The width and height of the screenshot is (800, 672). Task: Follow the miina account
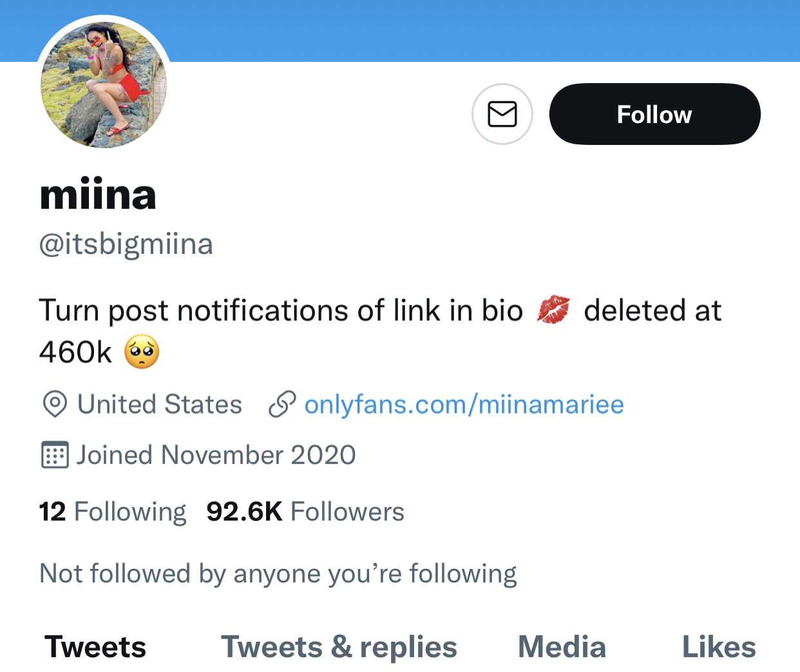click(654, 114)
